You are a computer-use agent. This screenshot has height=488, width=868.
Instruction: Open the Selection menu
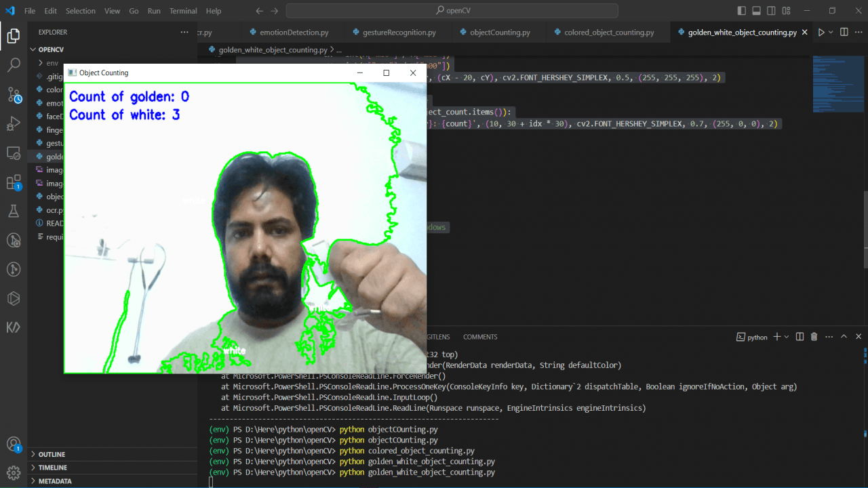coord(81,11)
